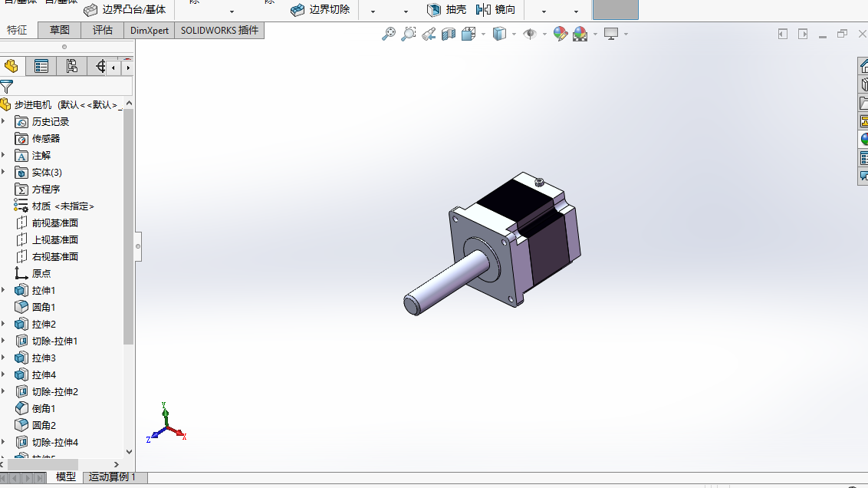Click the 切除-拉伸2 feature icon
This screenshot has height=488, width=868.
(x=21, y=391)
